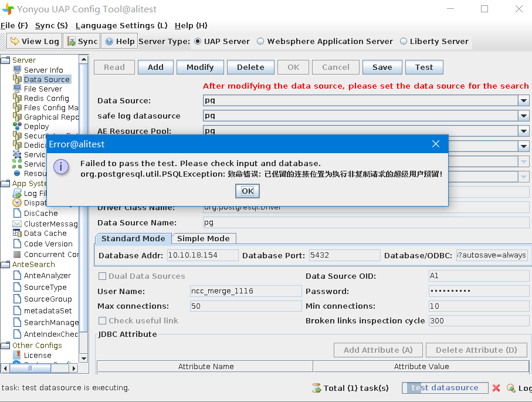Viewport: 532px width, 402px height.
Task: Click the Total tasks hourglass icon
Action: 317,388
